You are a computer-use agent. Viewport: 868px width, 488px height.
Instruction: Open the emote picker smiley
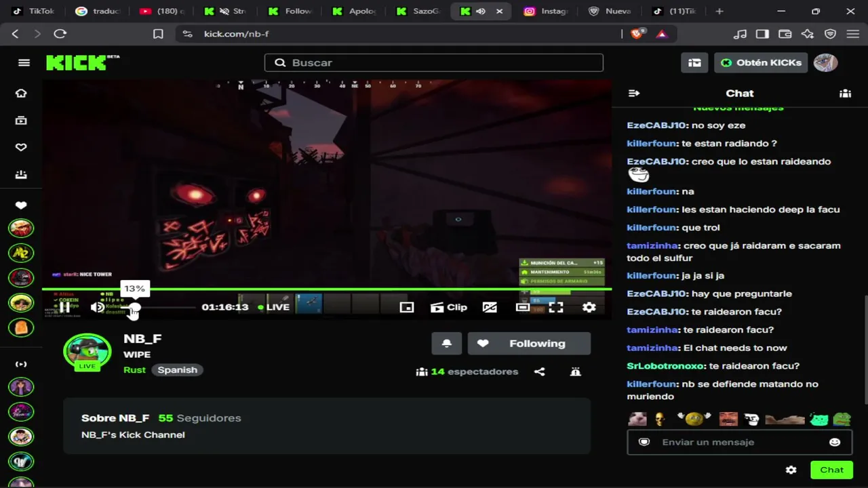coord(835,442)
